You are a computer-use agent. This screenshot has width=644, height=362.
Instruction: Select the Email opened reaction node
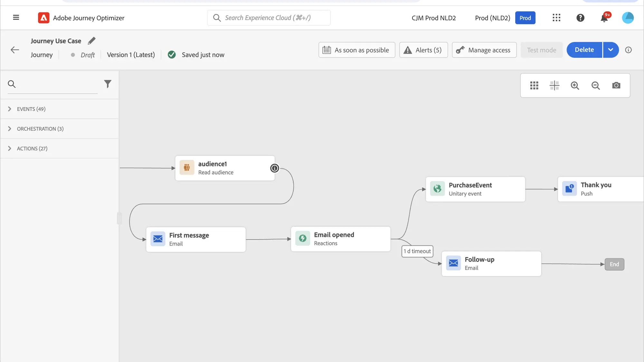coord(340,239)
